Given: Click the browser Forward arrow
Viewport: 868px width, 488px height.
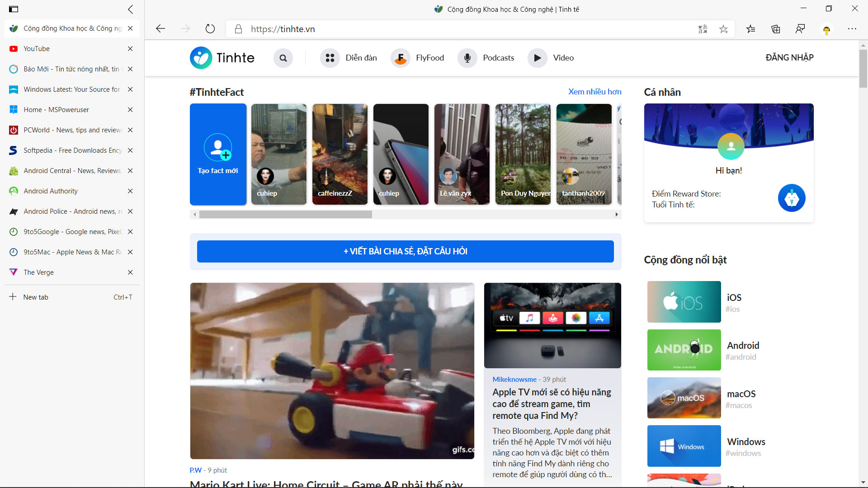Looking at the screenshot, I should (x=185, y=29).
